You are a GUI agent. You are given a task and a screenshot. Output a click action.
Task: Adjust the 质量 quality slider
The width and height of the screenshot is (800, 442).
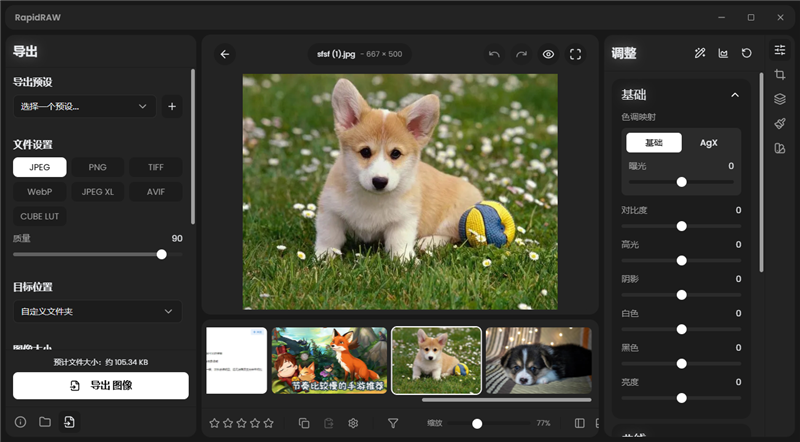97,254
